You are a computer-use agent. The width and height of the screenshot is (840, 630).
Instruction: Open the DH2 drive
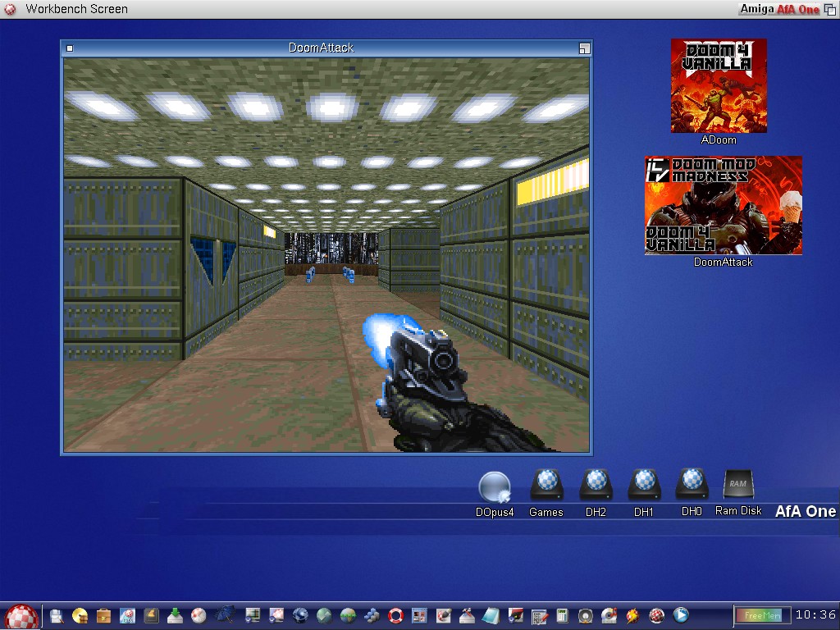pos(596,486)
